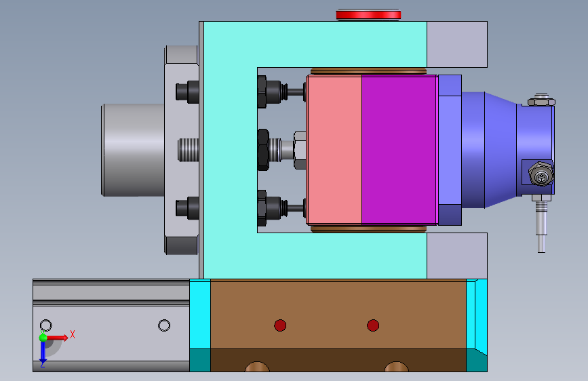
Task: Click the violet square flange plate
Action: coord(450,150)
